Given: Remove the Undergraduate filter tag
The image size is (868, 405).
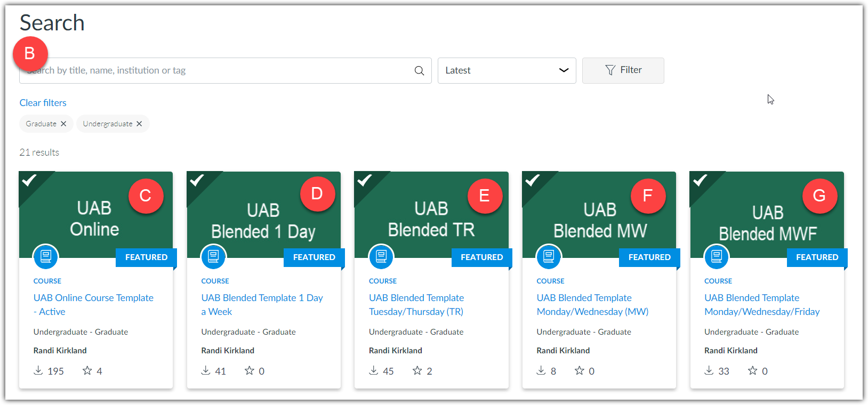Looking at the screenshot, I should point(139,124).
